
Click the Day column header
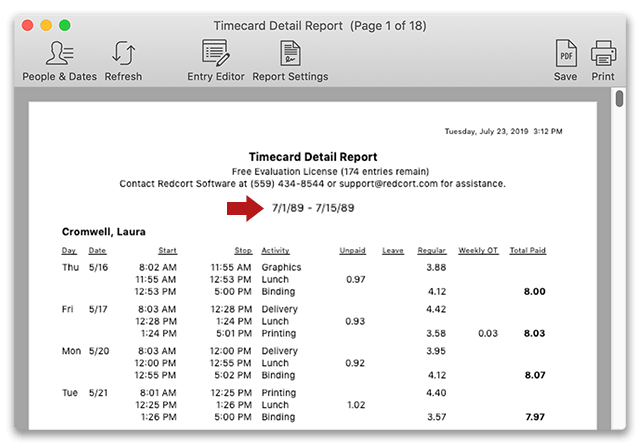69,250
